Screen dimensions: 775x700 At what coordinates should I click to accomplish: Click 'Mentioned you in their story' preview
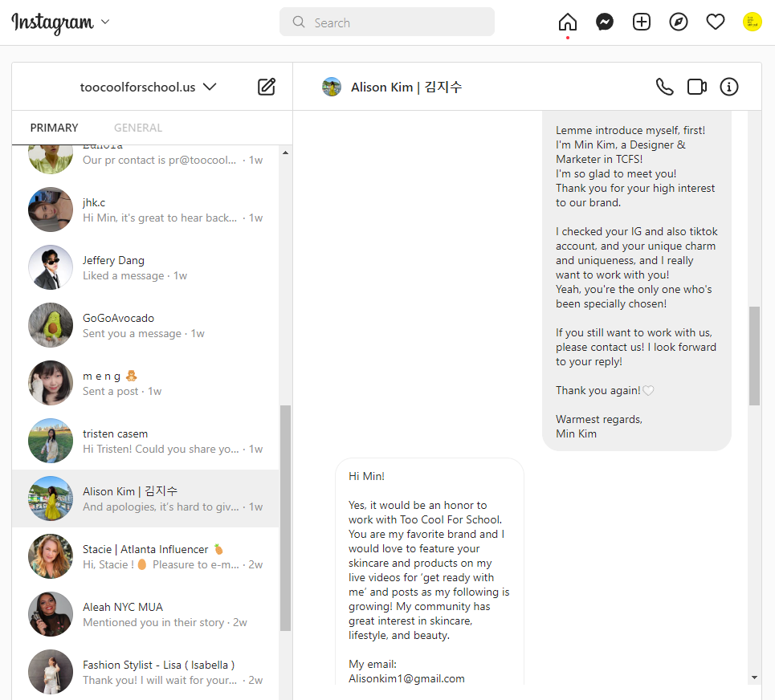point(153,622)
